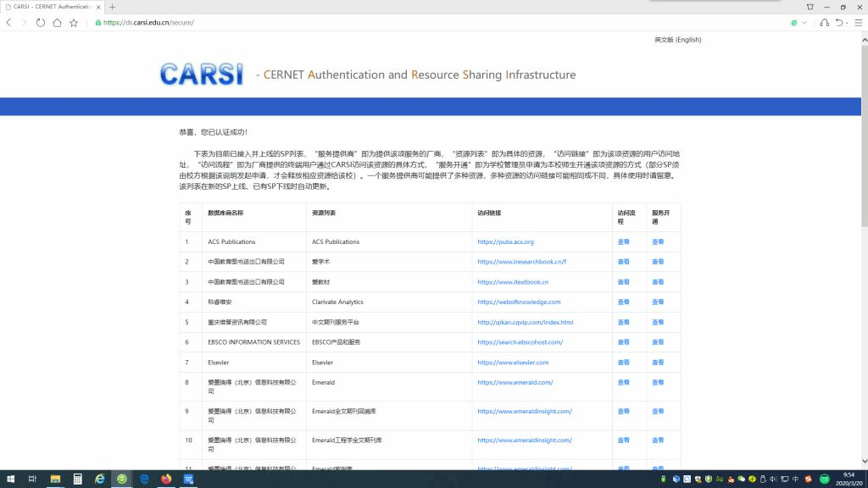Expand the dropdown next to the green shield

[x=804, y=23]
